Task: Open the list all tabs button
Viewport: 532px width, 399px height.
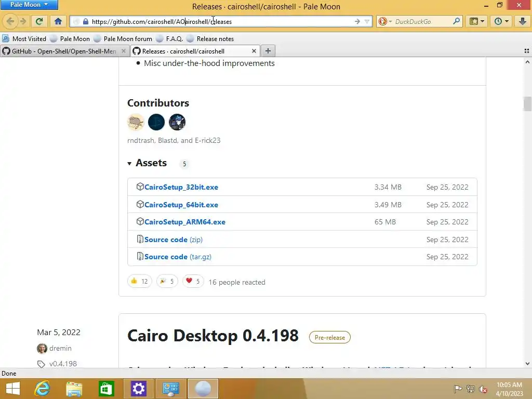Action: (x=527, y=51)
